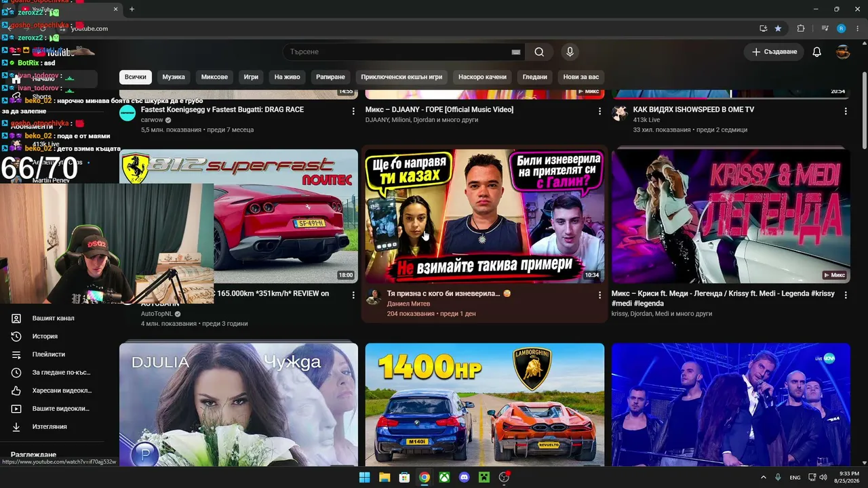Open options for Микс – Криси Легенда
Image resolution: width=868 pixels, height=488 pixels.
(846, 296)
